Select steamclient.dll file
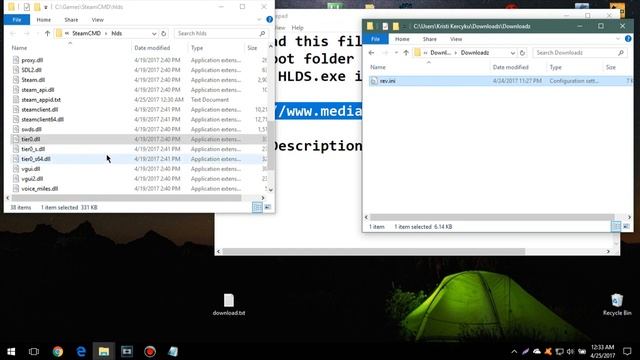 (40, 109)
